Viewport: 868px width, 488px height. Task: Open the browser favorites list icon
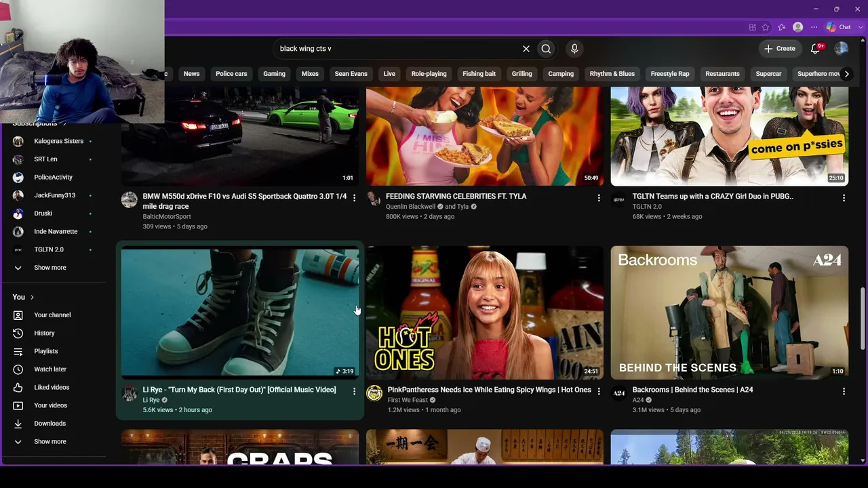click(782, 27)
